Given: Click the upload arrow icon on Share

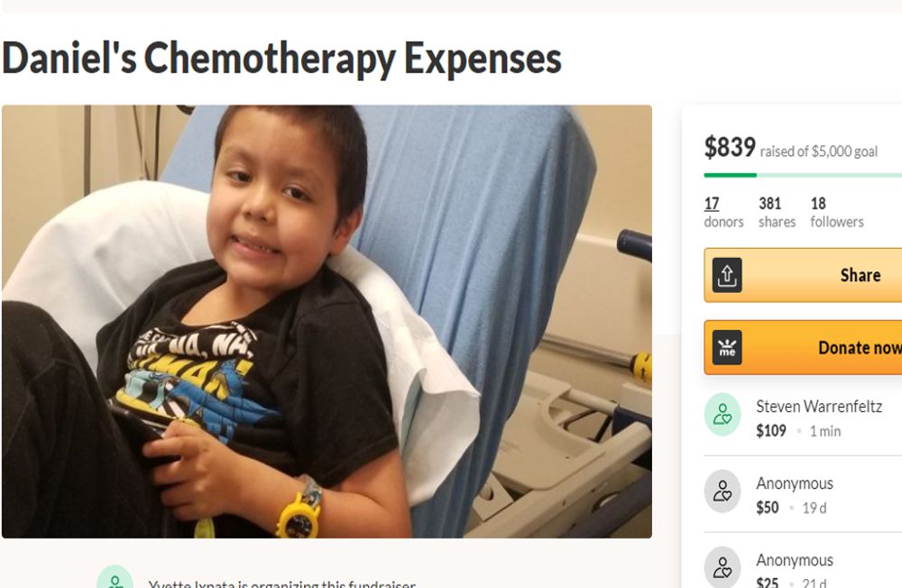Looking at the screenshot, I should 727,275.
